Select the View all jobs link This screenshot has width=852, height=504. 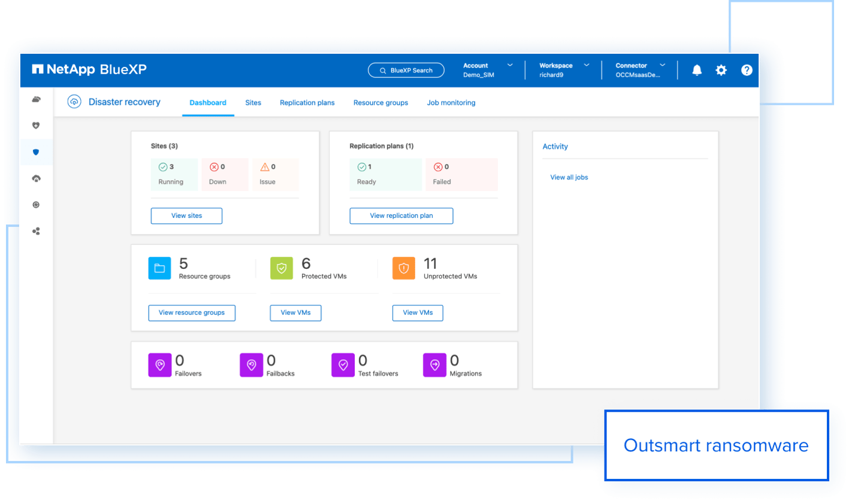(x=569, y=177)
